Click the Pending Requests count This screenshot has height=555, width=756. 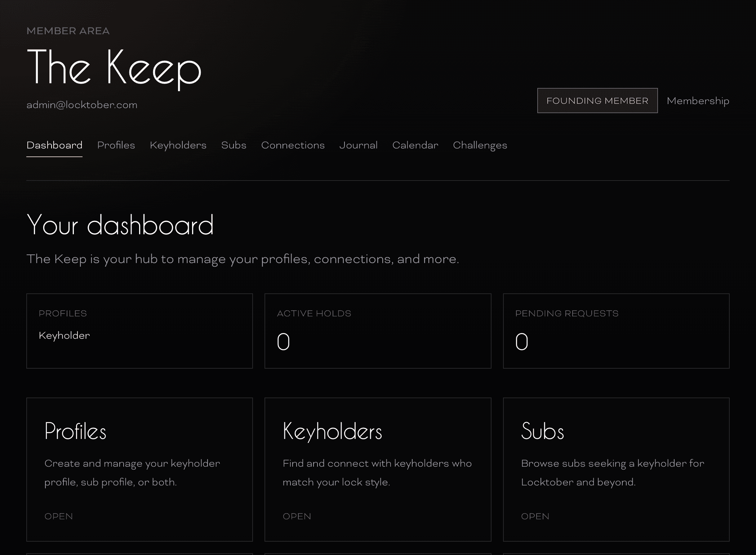click(x=522, y=342)
